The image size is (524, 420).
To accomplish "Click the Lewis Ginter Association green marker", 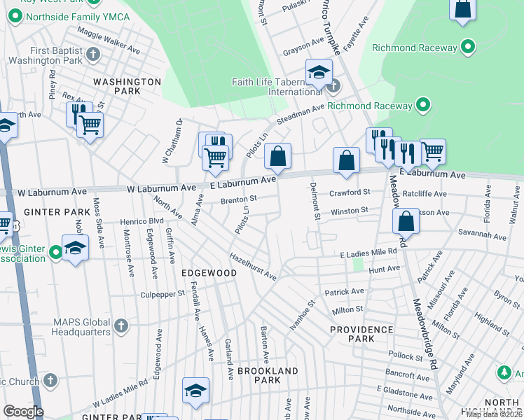I will tap(55, 253).
